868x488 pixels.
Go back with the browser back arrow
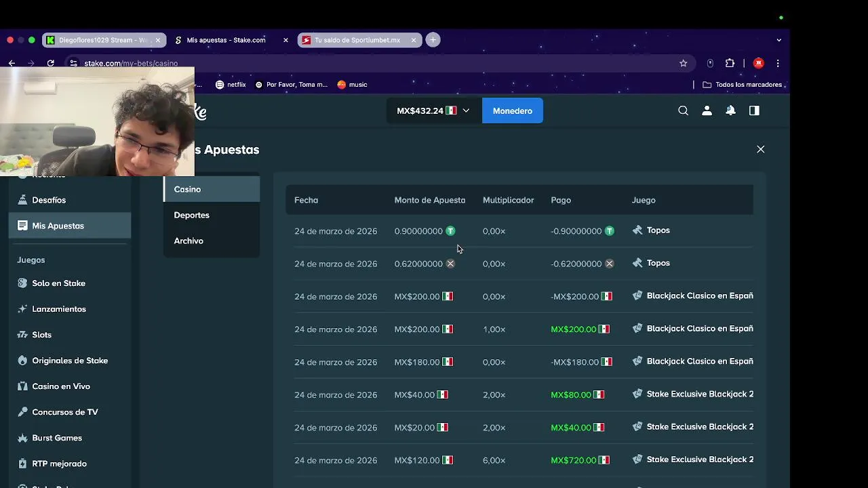(12, 63)
